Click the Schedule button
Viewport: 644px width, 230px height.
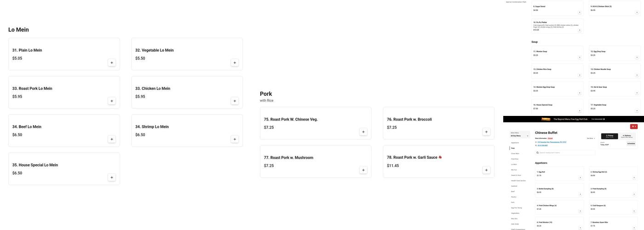tap(631, 144)
